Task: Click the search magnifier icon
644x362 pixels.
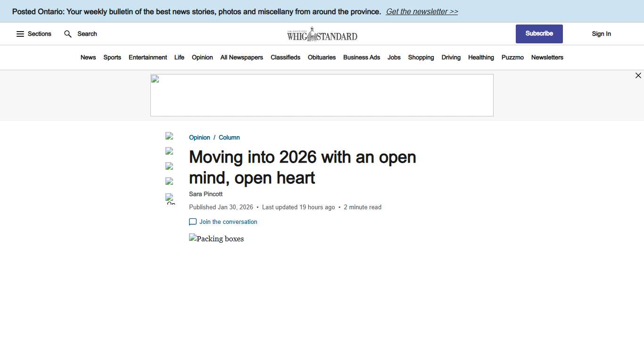Action: pos(67,33)
